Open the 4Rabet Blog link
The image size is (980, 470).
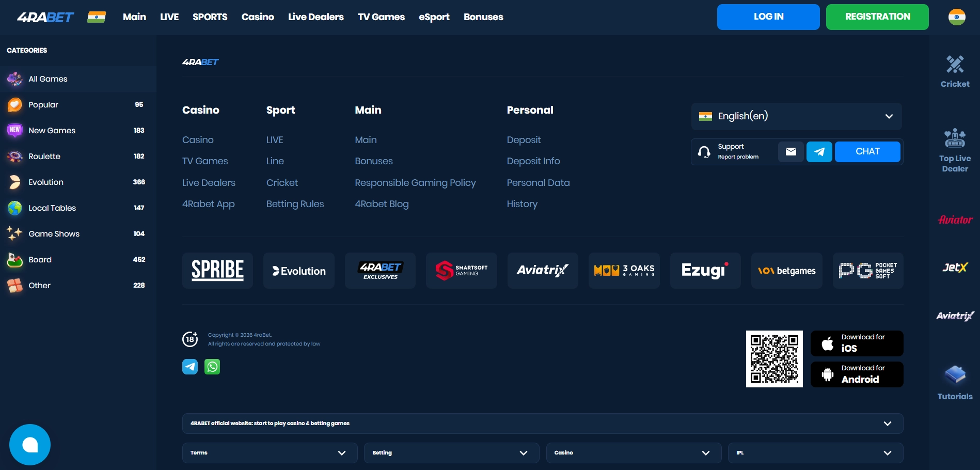point(382,204)
